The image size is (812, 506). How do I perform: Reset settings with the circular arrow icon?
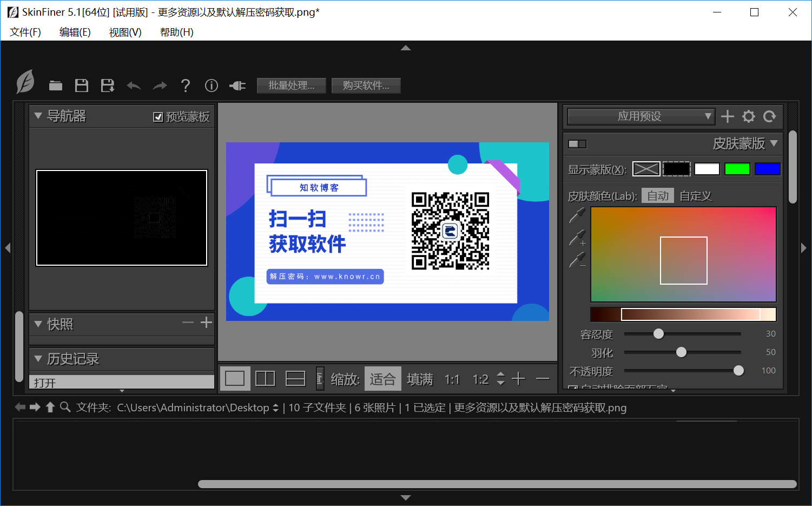coord(769,116)
